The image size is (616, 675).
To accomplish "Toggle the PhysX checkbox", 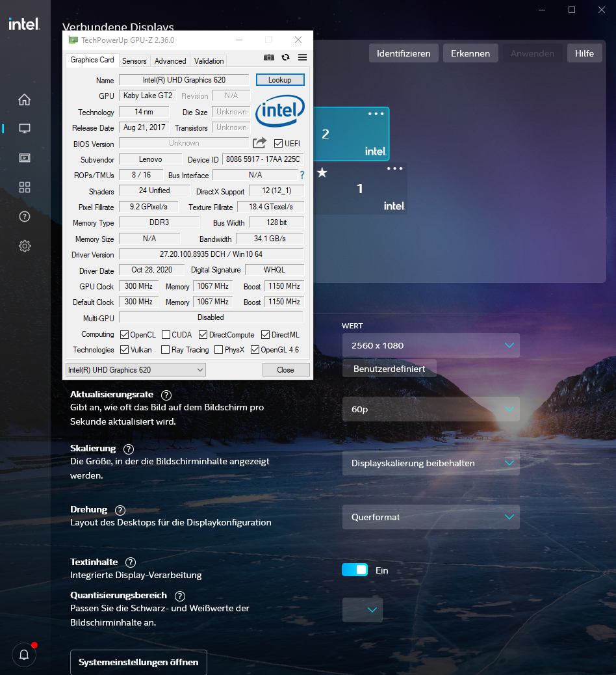I will [x=218, y=350].
